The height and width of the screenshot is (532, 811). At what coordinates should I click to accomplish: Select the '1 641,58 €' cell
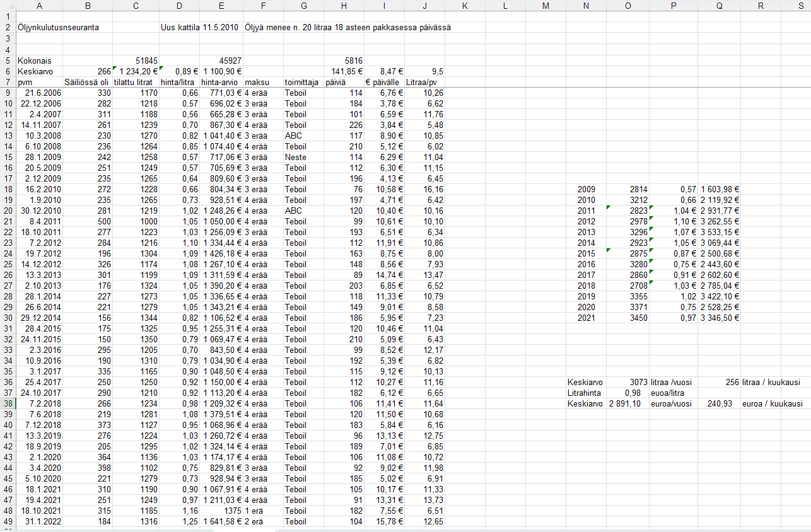click(x=221, y=521)
